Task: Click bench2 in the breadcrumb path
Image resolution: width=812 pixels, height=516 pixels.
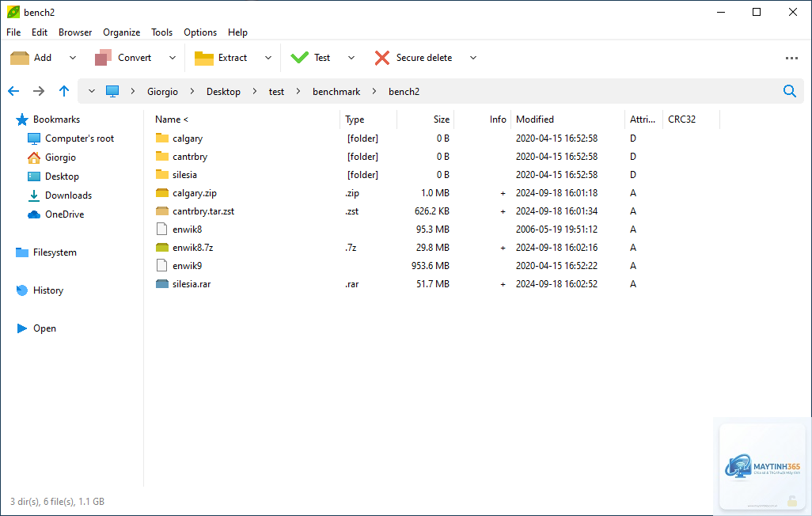Action: (404, 92)
